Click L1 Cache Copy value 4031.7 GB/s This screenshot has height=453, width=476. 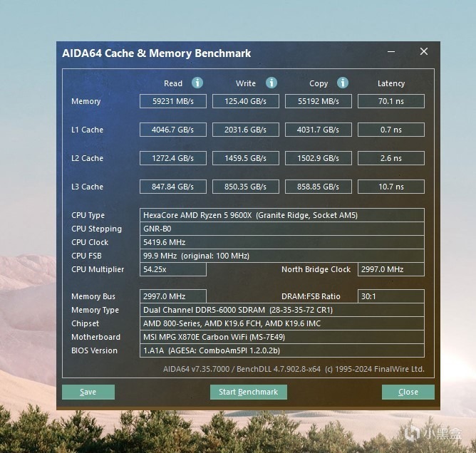[x=318, y=130]
